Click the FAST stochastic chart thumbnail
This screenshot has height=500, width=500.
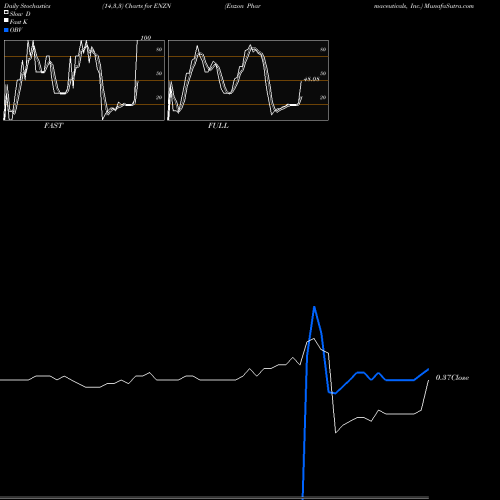click(x=84, y=80)
